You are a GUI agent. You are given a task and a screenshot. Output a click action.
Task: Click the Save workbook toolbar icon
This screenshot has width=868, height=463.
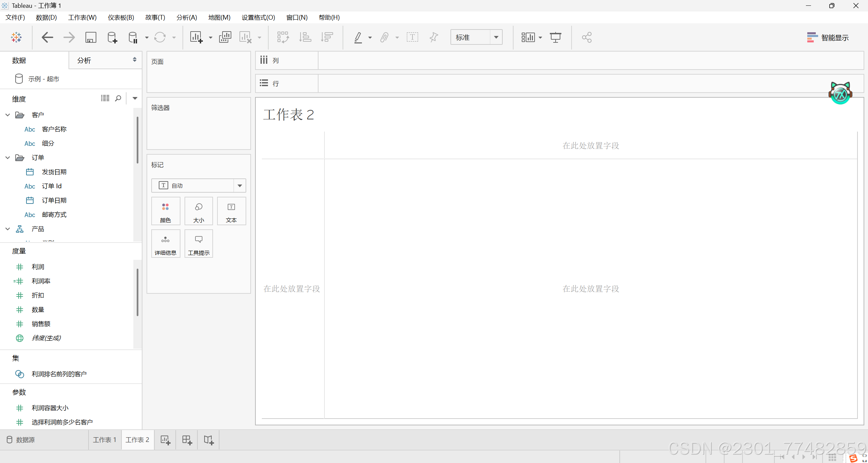(91, 37)
